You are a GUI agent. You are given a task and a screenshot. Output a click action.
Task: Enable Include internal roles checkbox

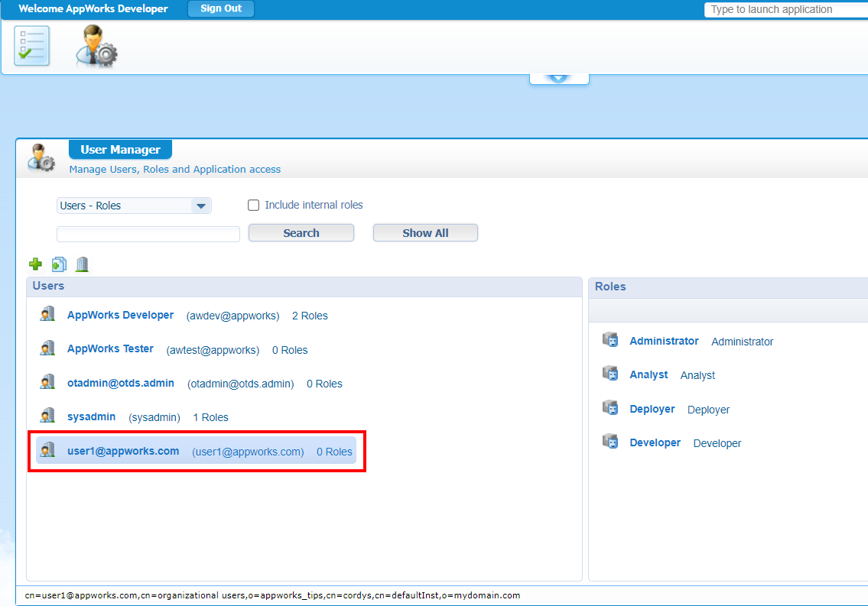point(254,205)
